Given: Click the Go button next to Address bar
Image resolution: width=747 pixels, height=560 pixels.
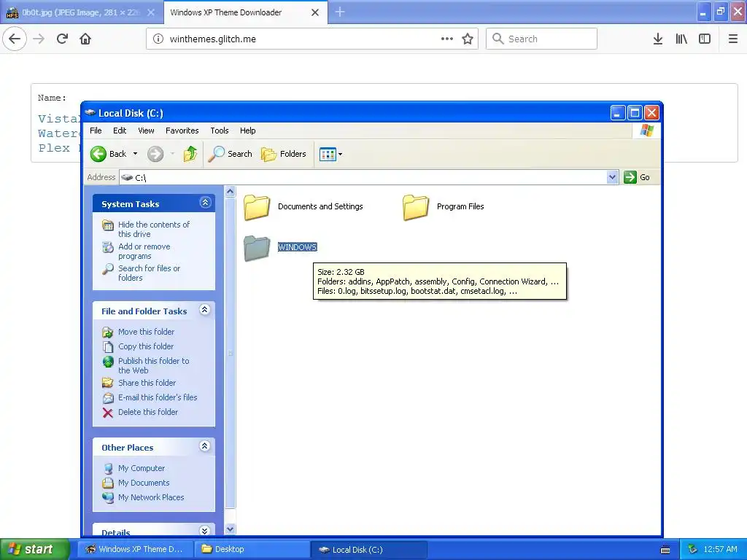Looking at the screenshot, I should tap(637, 177).
